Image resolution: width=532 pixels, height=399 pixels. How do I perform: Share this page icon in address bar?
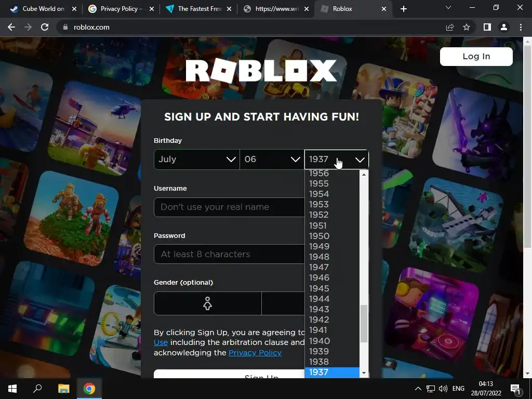click(450, 27)
